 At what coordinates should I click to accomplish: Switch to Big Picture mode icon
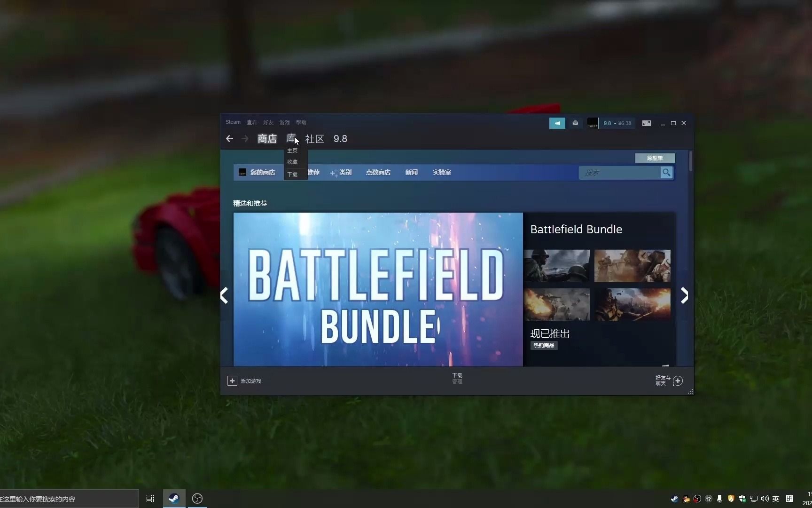tap(647, 123)
